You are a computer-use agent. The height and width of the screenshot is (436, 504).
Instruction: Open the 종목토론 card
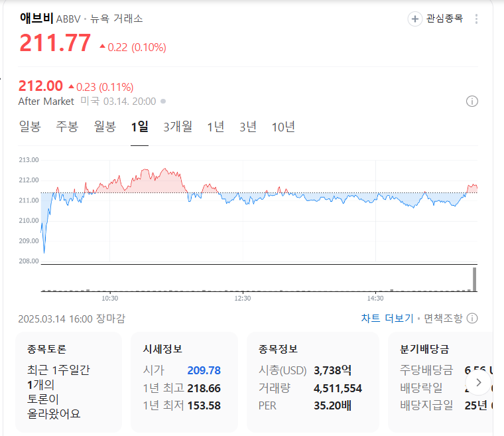pos(68,382)
